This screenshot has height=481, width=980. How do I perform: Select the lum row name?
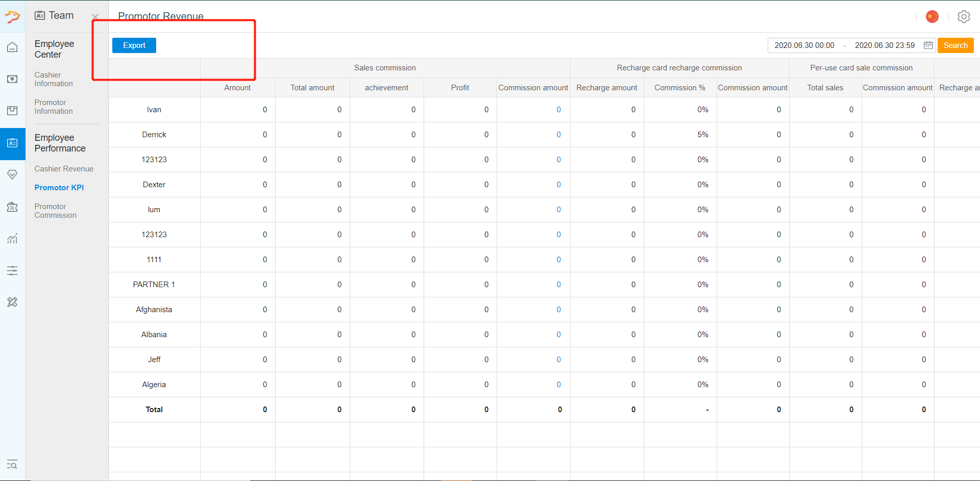pos(154,210)
